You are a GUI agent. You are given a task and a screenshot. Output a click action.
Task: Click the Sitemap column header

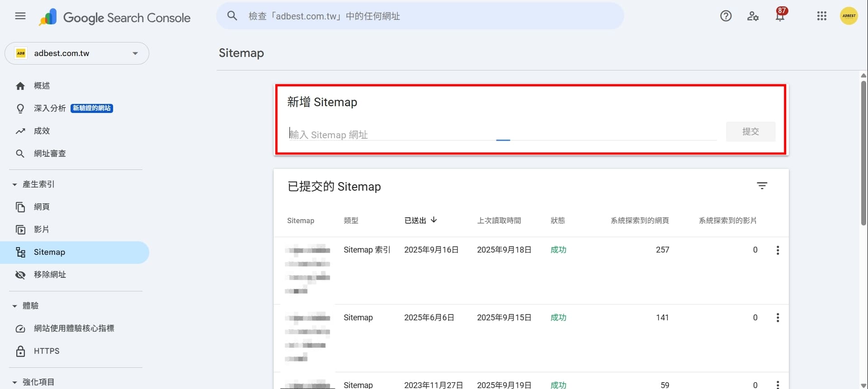pyautogui.click(x=301, y=220)
